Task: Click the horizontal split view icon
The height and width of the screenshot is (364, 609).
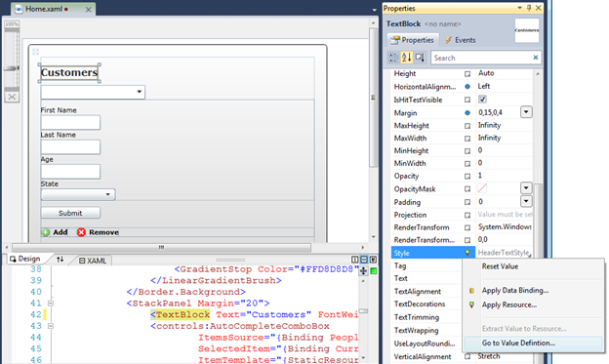Action: coord(364,260)
